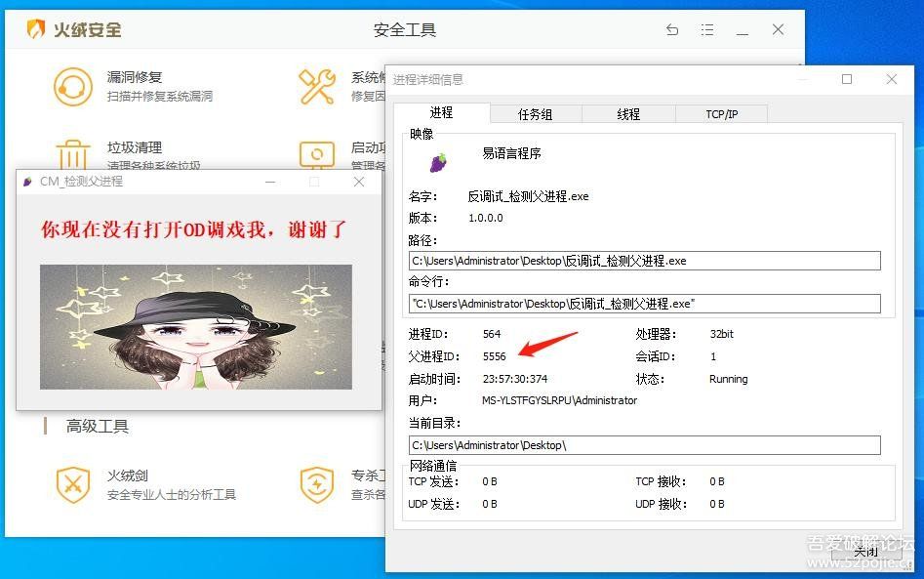Launch the 火绒剑 crossed-swords shield icon
The height and width of the screenshot is (579, 924).
click(x=73, y=483)
